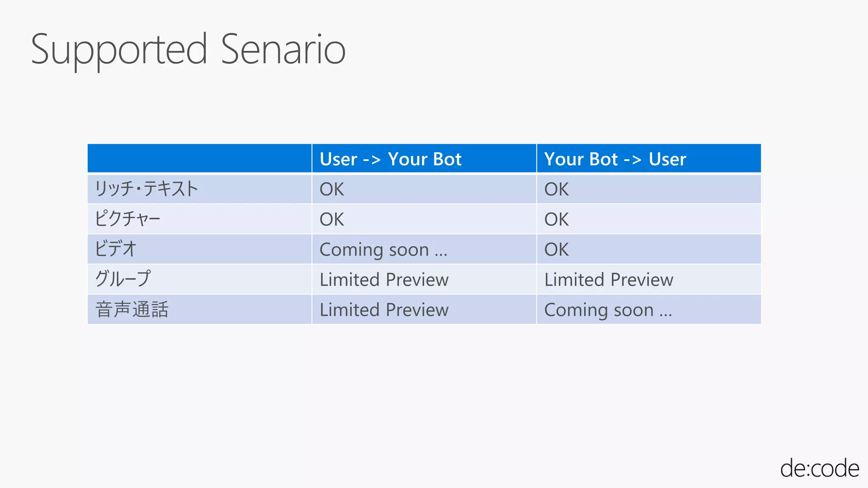Click the 'リッチ・テキスト' row label
The width and height of the screenshot is (868, 488).
146,189
